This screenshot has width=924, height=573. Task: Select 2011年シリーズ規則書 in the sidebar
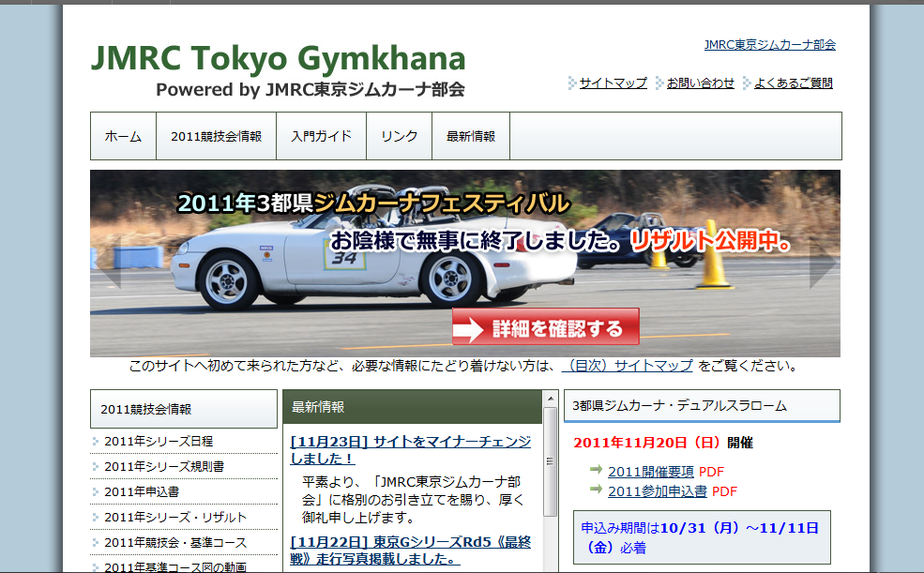tap(164, 466)
